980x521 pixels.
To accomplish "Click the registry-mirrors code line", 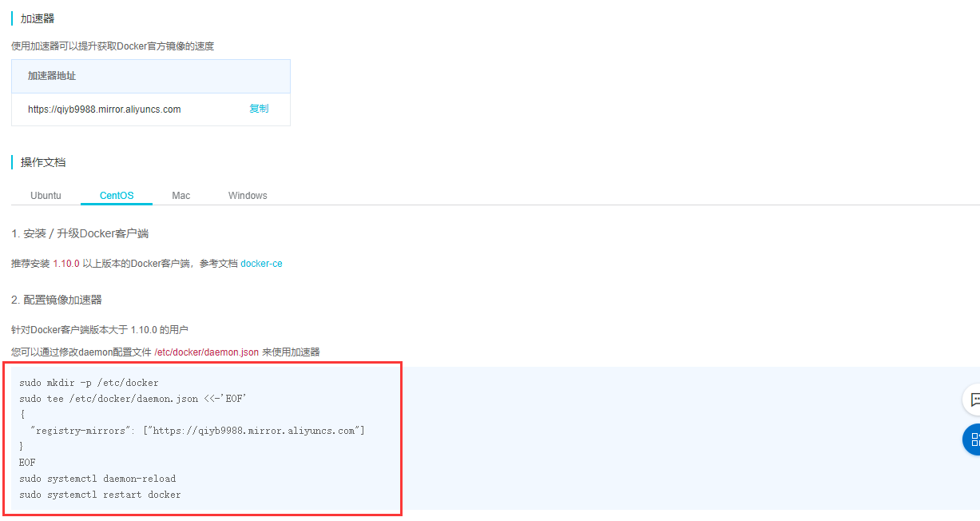I will click(x=197, y=431).
